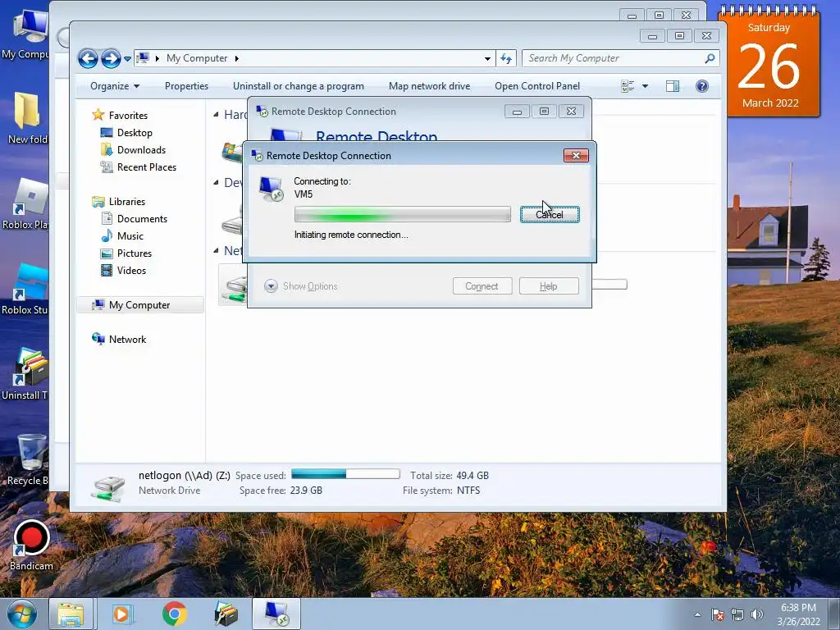The height and width of the screenshot is (630, 840).
Task: Click the connecting progress bar
Action: (x=402, y=214)
